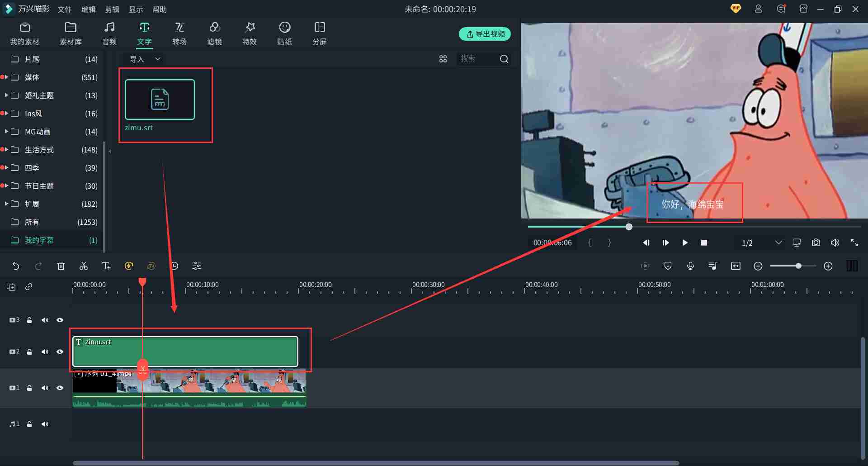
Task: Open the 特效 effects tab
Action: 250,34
